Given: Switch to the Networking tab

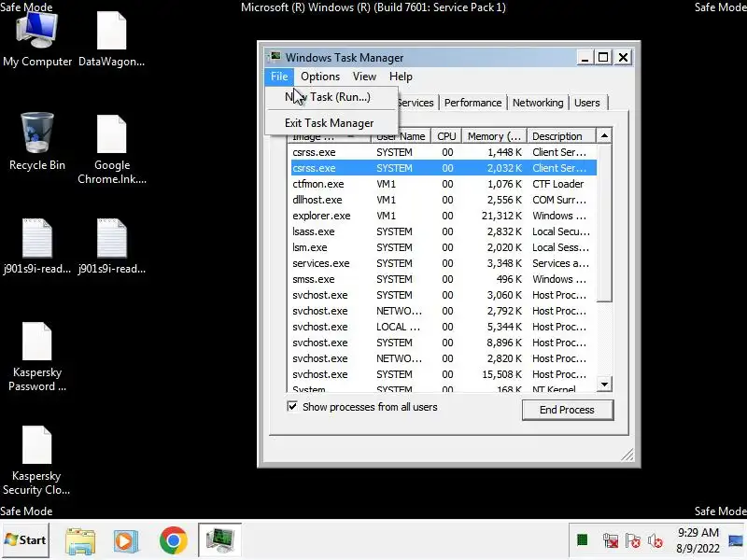Looking at the screenshot, I should 538,103.
